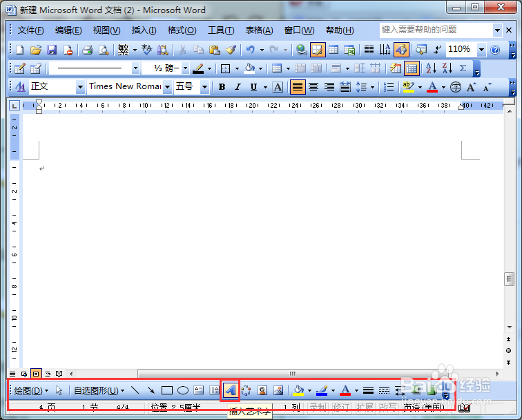The image size is (522, 420).
Task: Apply yellow highlight color
Action: [409, 87]
